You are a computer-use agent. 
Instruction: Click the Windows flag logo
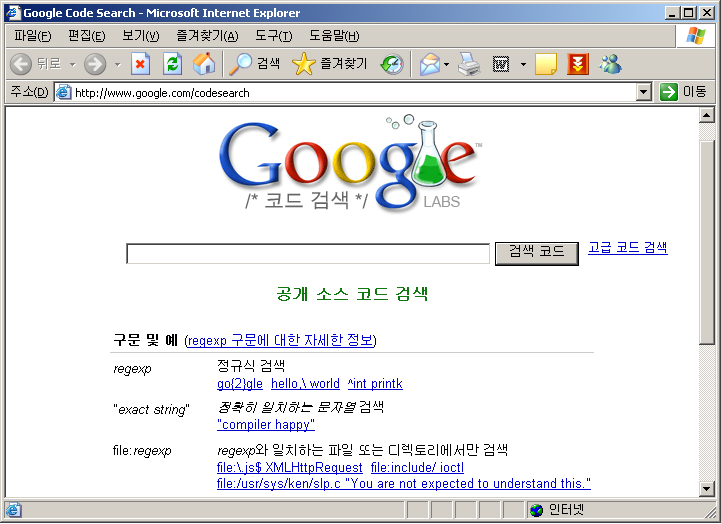pos(695,36)
